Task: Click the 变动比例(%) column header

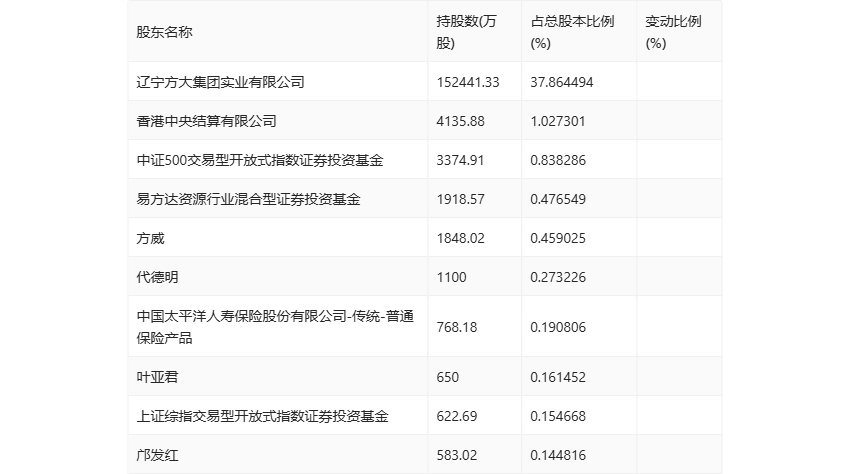Action: pos(673,32)
